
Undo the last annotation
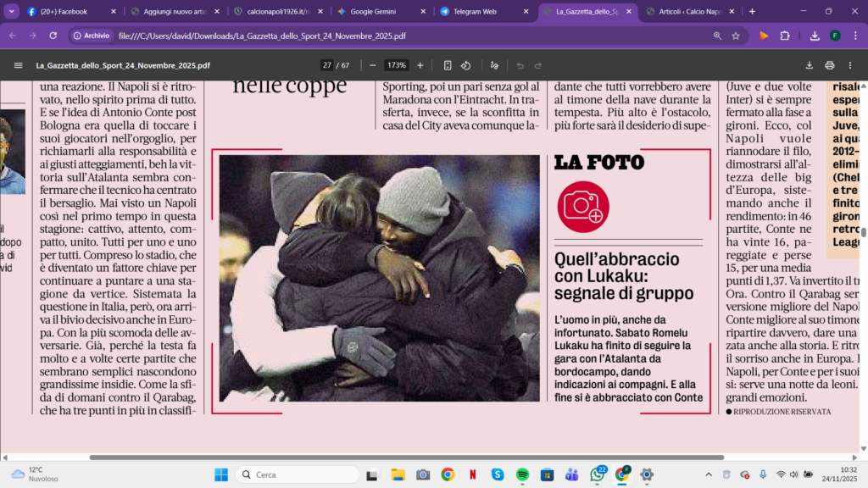[520, 65]
